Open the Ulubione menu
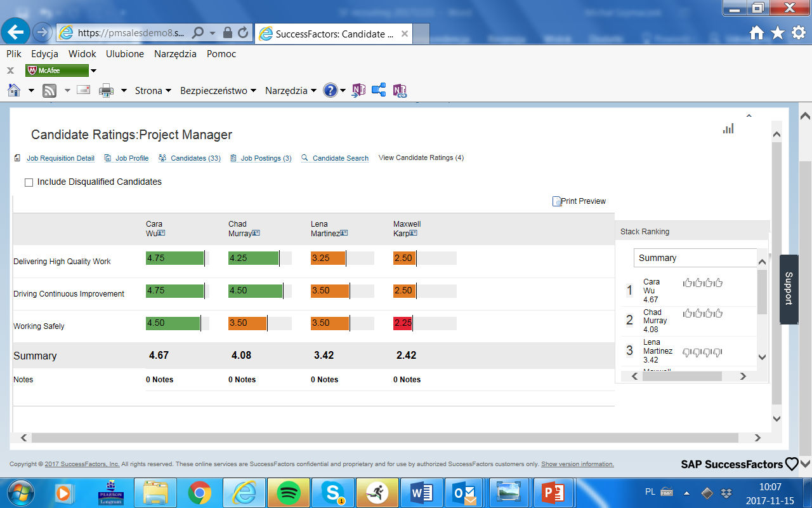Image resolution: width=812 pixels, height=508 pixels. 125,54
